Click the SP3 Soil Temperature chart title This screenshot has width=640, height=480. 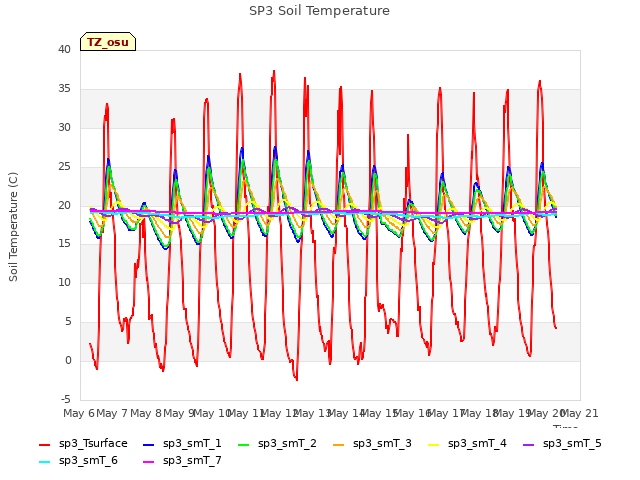(319, 11)
